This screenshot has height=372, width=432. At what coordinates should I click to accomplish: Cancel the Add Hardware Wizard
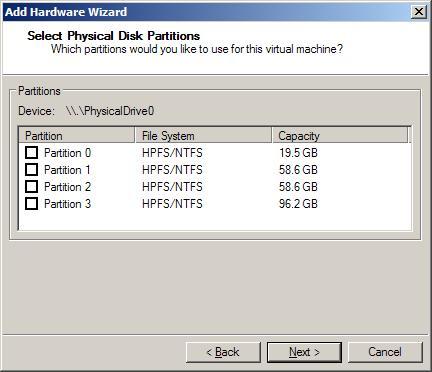tap(385, 352)
